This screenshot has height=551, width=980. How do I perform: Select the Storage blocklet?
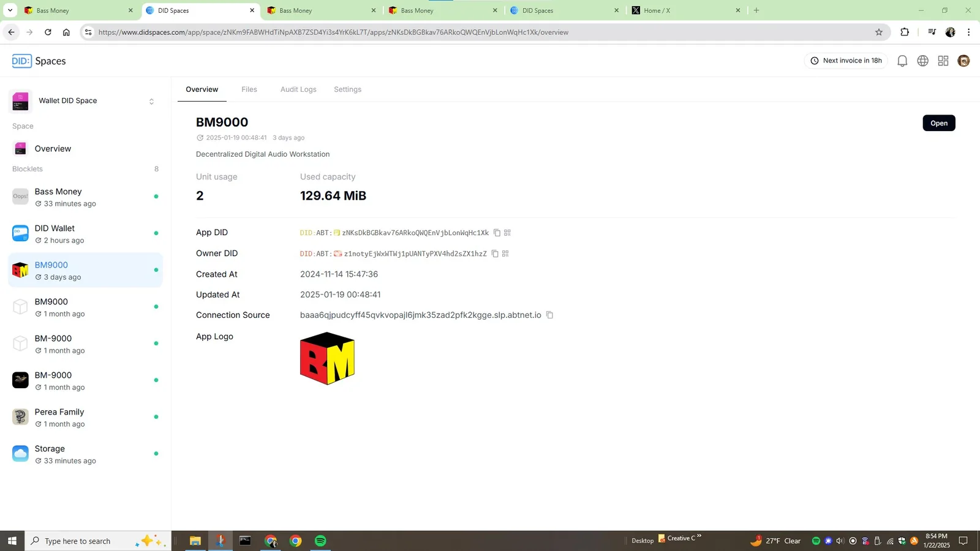pos(85,454)
